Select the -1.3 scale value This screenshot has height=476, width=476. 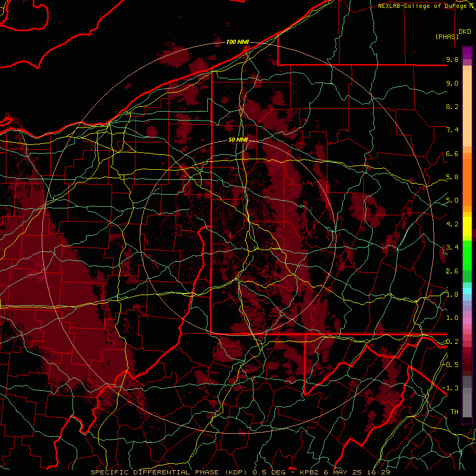[451, 388]
